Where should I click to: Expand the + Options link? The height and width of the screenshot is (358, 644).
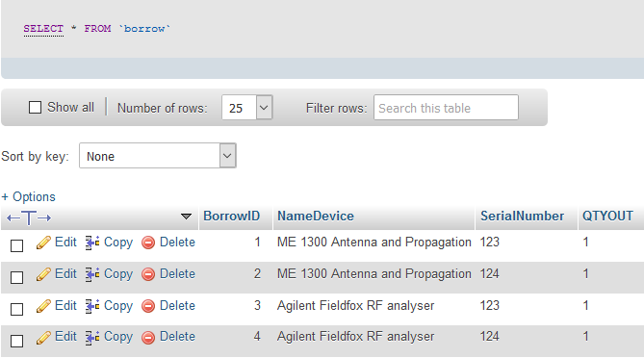28,196
